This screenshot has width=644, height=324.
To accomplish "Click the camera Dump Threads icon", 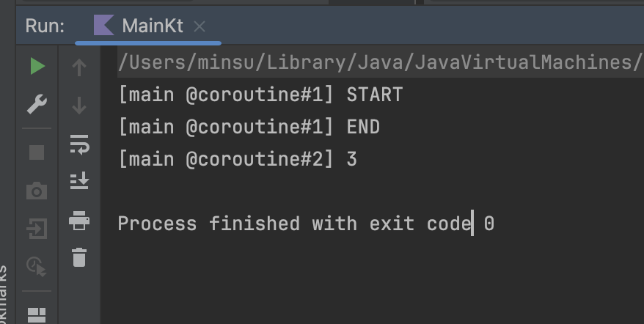I will (37, 191).
